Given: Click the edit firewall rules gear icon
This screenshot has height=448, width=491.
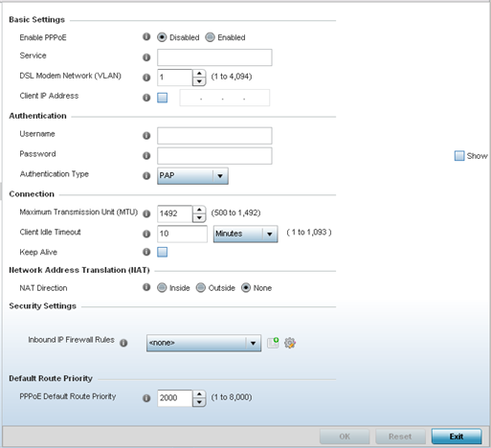Looking at the screenshot, I should (x=290, y=343).
